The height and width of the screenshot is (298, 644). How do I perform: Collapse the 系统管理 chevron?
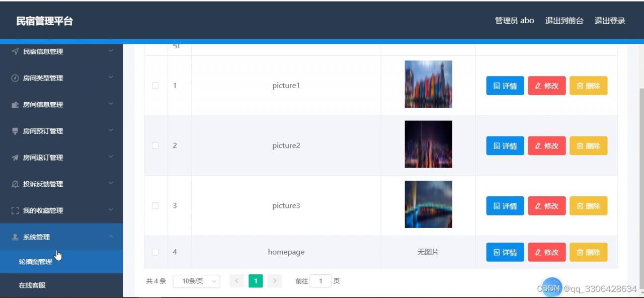pyautogui.click(x=111, y=236)
